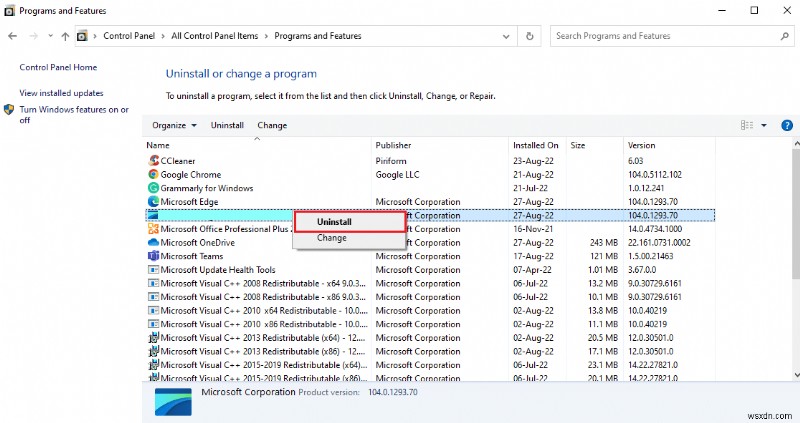Select Microsoft OneDrive row name

(x=197, y=242)
